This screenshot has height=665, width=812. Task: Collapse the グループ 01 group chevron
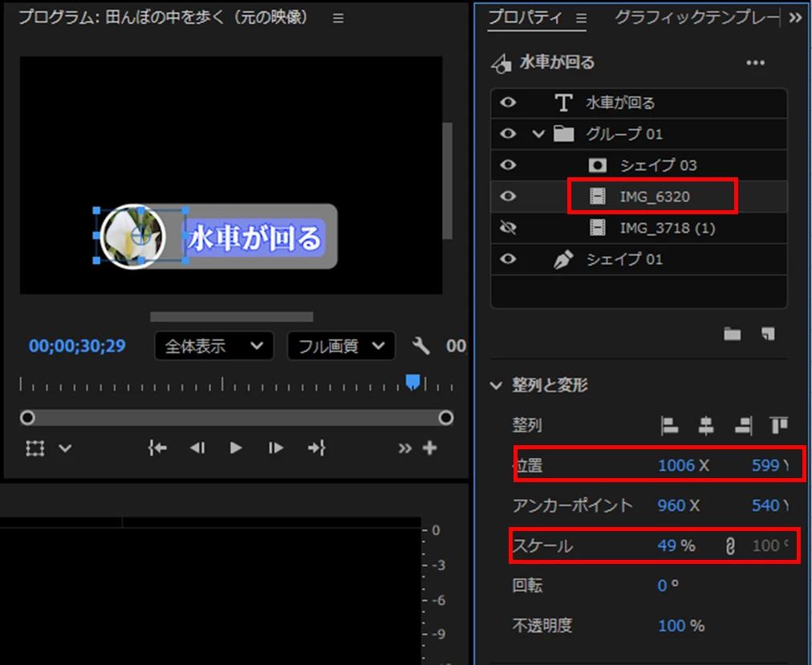[x=538, y=134]
